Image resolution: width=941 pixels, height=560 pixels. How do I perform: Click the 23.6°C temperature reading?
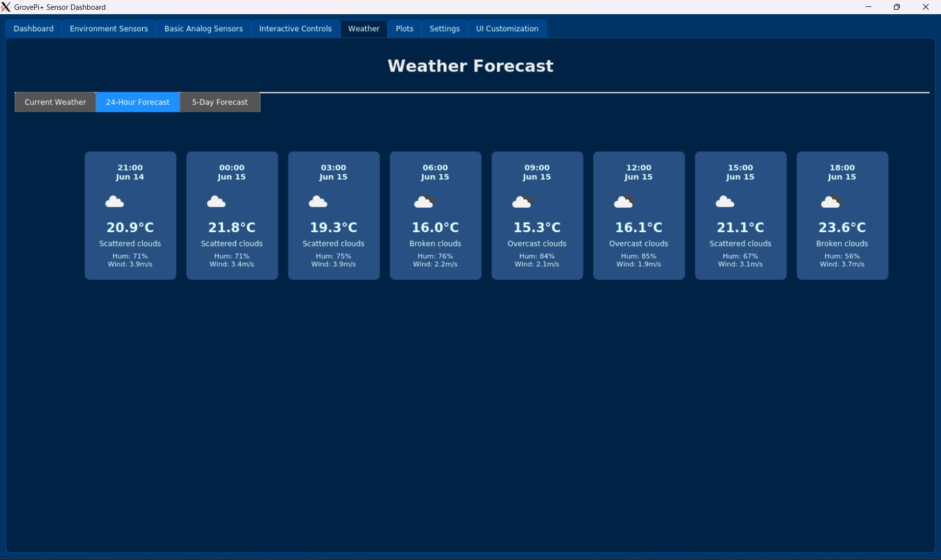click(842, 228)
